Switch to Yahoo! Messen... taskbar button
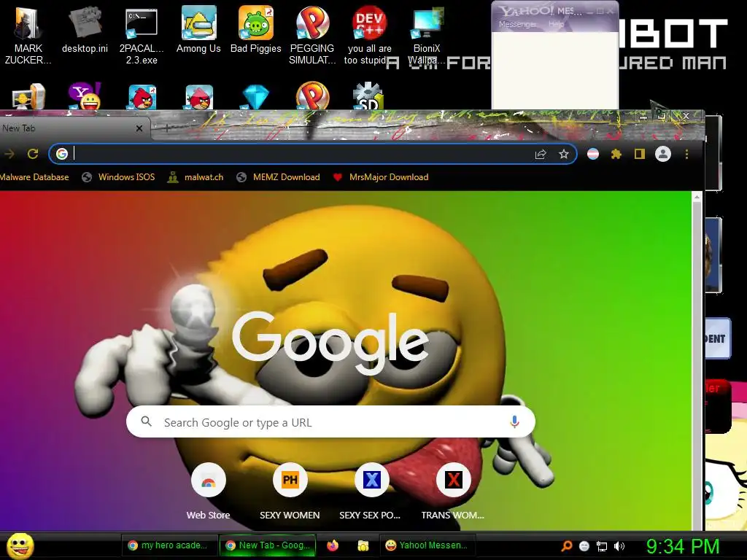This screenshot has width=747, height=560. (x=426, y=545)
